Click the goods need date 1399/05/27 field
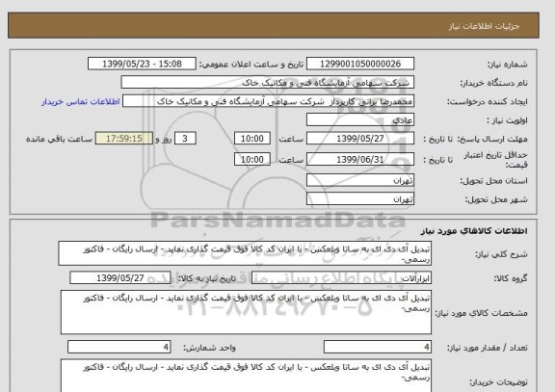The image size is (555, 392). (x=120, y=278)
